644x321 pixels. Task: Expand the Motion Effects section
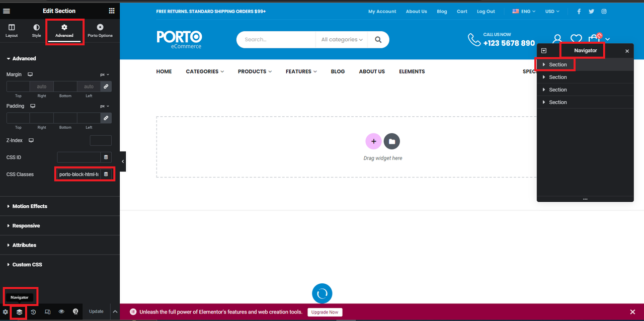(60, 206)
